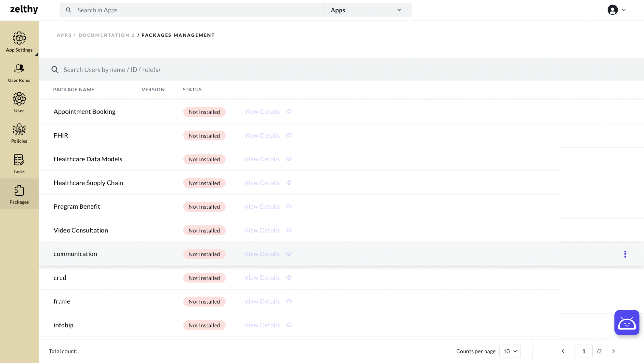Click the search magnifier in top bar

pyautogui.click(x=68, y=10)
